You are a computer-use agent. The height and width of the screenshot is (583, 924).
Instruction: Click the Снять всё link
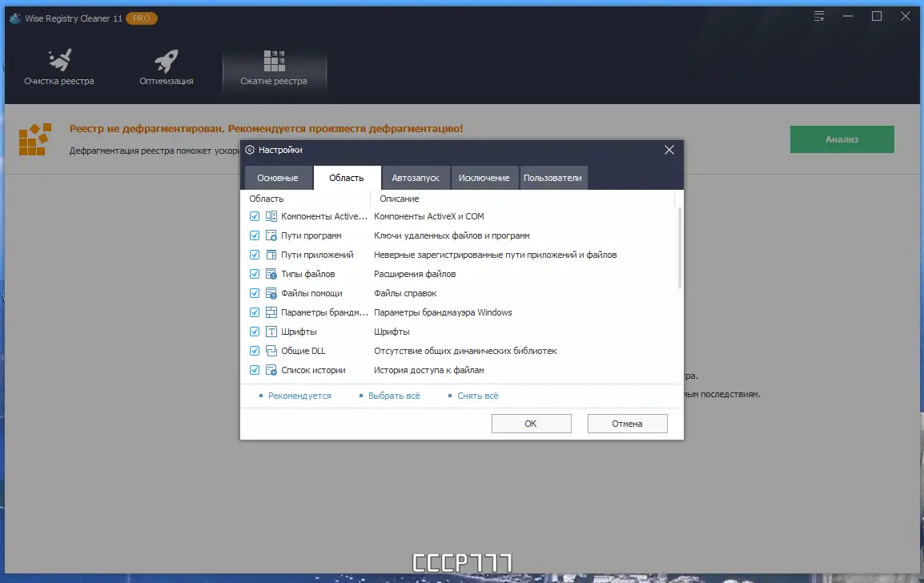tap(478, 396)
